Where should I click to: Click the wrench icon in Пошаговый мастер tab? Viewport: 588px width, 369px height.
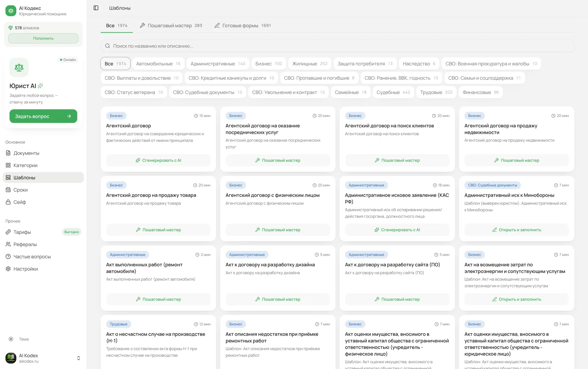pos(143,26)
